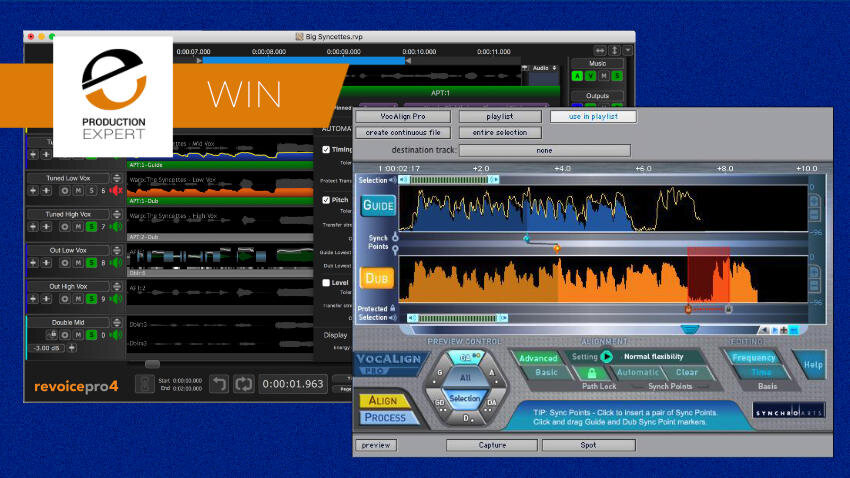Click the cyan handle on bottom scroll bar
The width and height of the screenshot is (850, 478).
690,329
